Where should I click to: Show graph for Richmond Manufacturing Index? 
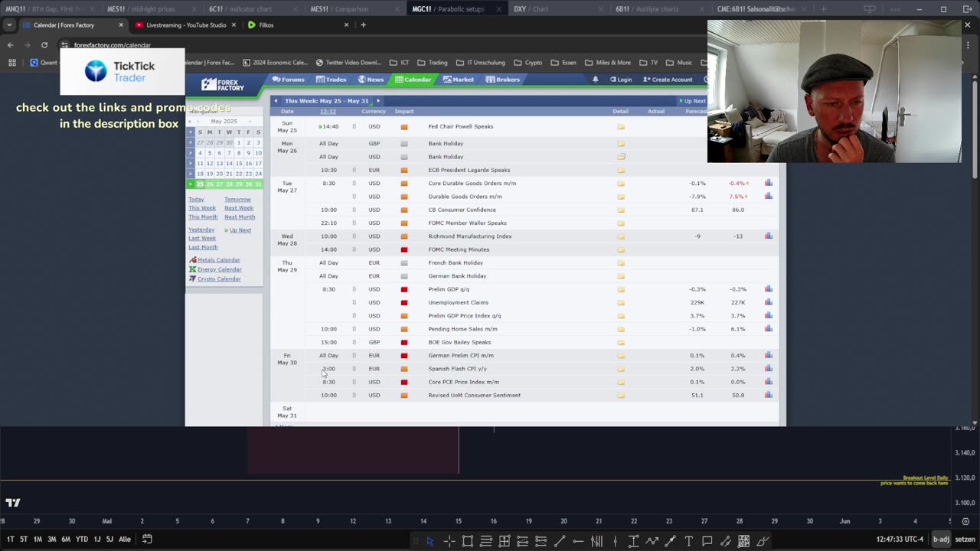(768, 236)
